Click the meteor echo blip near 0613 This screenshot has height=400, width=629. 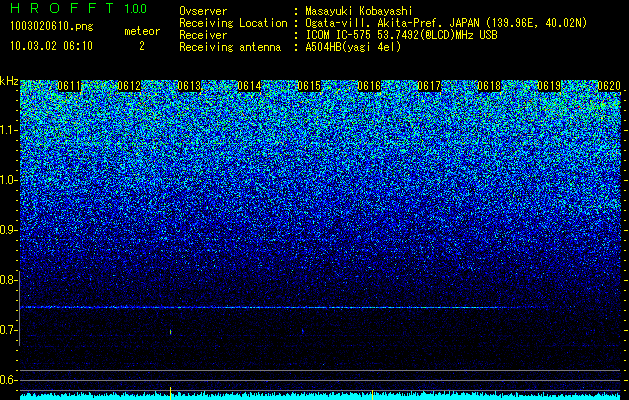170,332
